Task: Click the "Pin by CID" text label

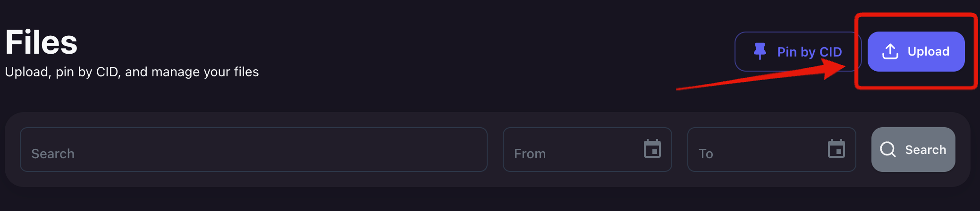Action: [x=810, y=52]
